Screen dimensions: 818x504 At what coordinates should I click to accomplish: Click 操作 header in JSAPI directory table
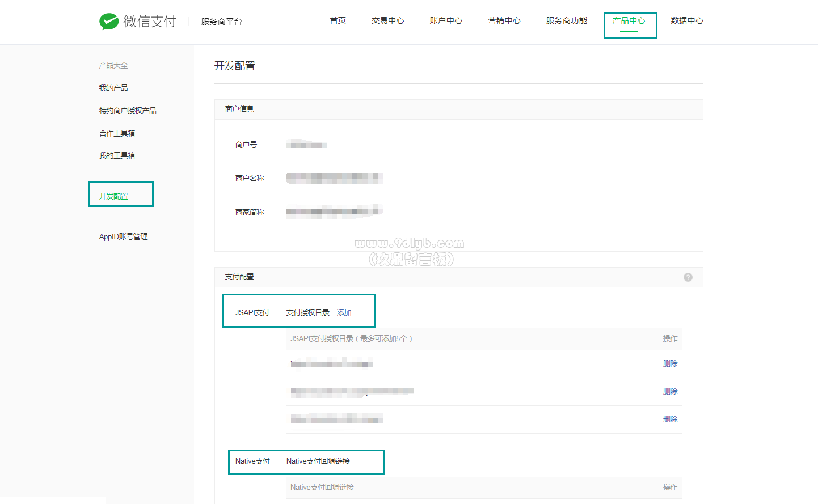coord(671,338)
